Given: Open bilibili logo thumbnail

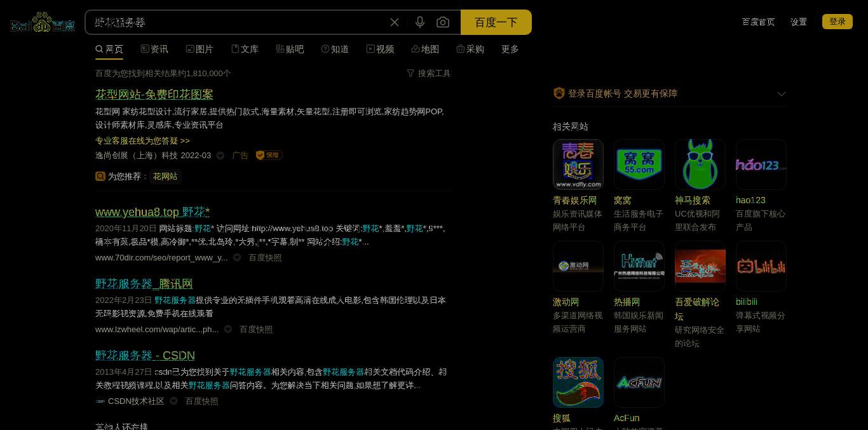Looking at the screenshot, I should (761, 266).
